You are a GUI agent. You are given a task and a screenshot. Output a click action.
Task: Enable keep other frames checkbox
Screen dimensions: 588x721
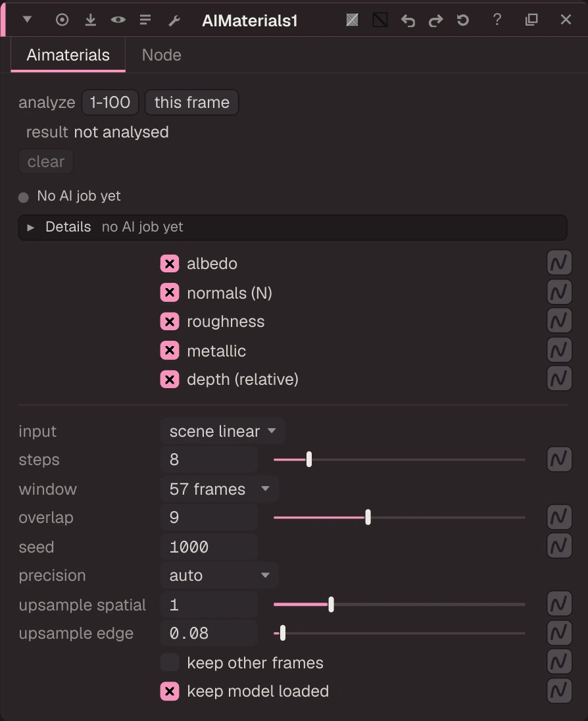(170, 662)
